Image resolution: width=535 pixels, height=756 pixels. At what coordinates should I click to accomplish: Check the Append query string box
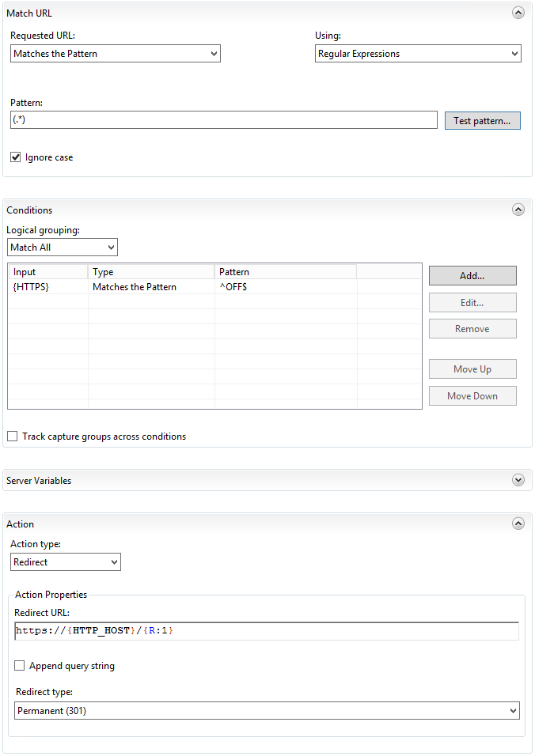(x=19, y=666)
